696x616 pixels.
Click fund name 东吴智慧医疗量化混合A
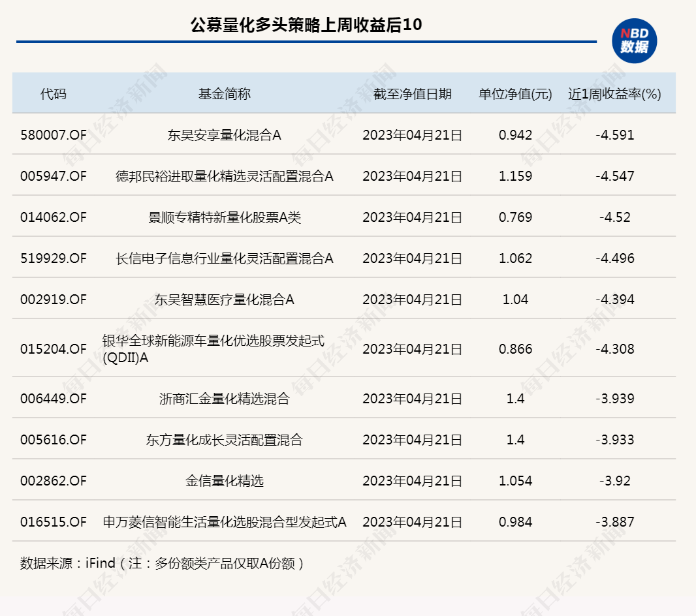point(224,300)
